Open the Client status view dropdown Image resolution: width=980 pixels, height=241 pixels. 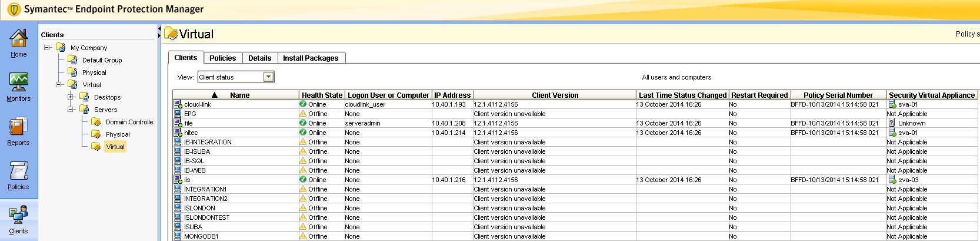click(268, 77)
